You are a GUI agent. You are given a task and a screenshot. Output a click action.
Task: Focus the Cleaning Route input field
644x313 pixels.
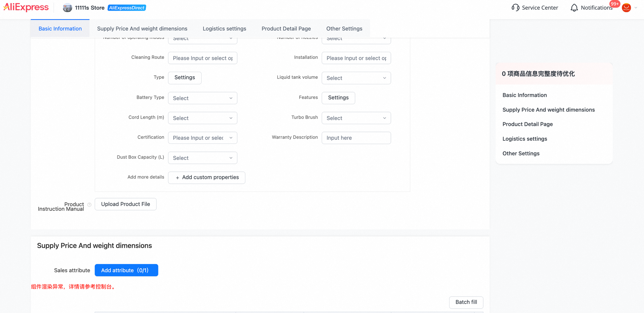tap(203, 58)
